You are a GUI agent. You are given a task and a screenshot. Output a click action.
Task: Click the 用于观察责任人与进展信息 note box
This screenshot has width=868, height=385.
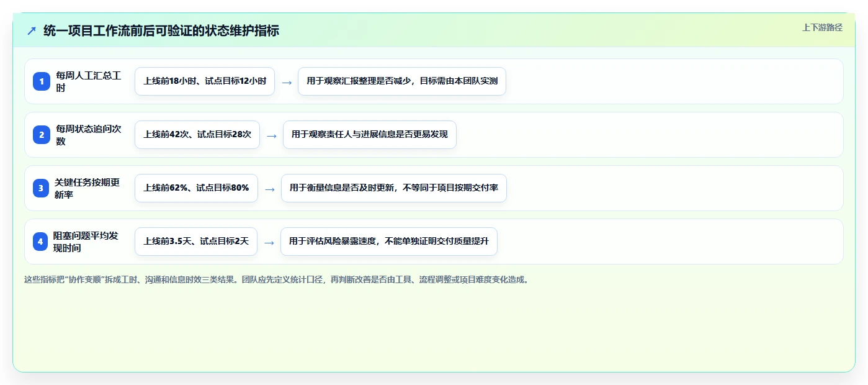click(x=370, y=135)
